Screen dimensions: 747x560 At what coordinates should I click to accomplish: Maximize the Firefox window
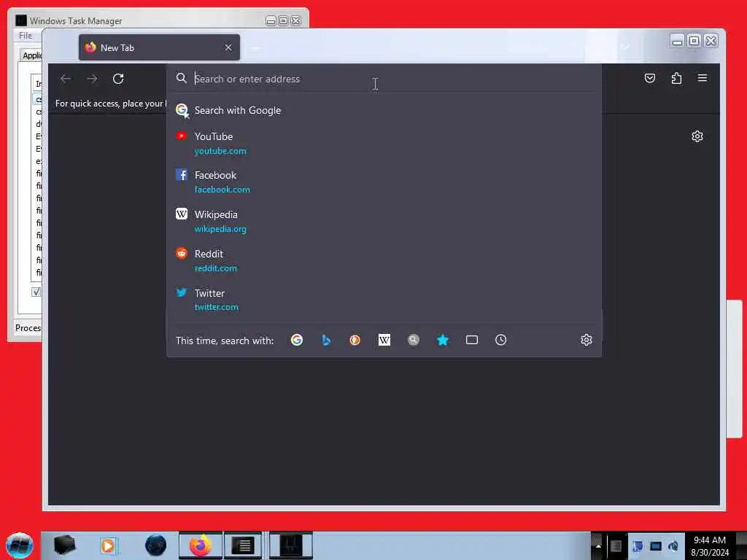click(x=694, y=41)
